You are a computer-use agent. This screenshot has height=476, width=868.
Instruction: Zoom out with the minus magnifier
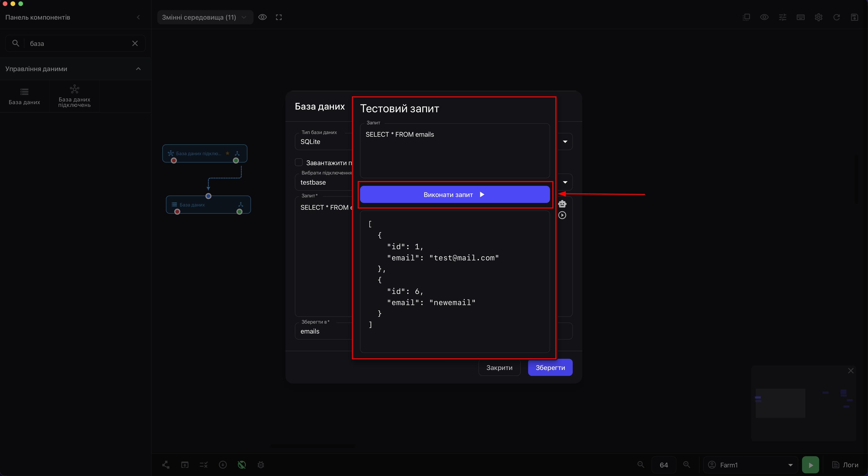coord(641,464)
